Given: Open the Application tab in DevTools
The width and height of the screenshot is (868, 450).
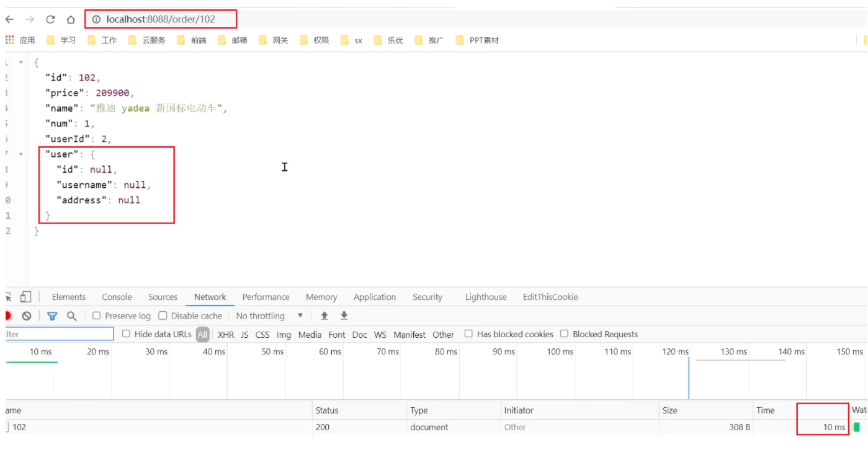Looking at the screenshot, I should (374, 297).
